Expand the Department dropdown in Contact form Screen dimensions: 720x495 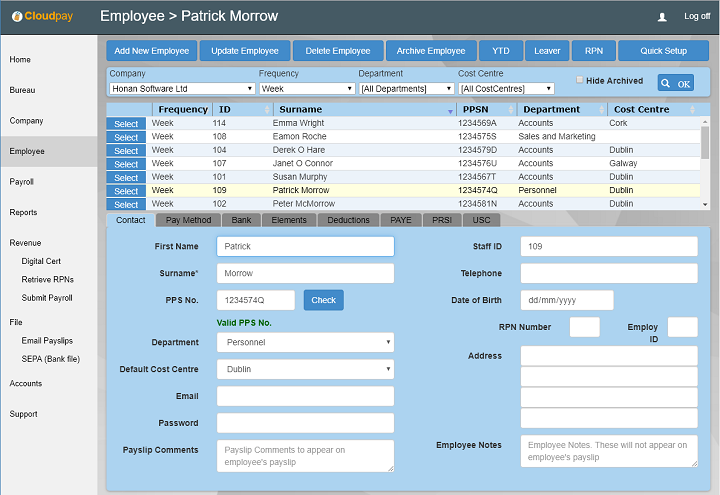[x=305, y=342]
